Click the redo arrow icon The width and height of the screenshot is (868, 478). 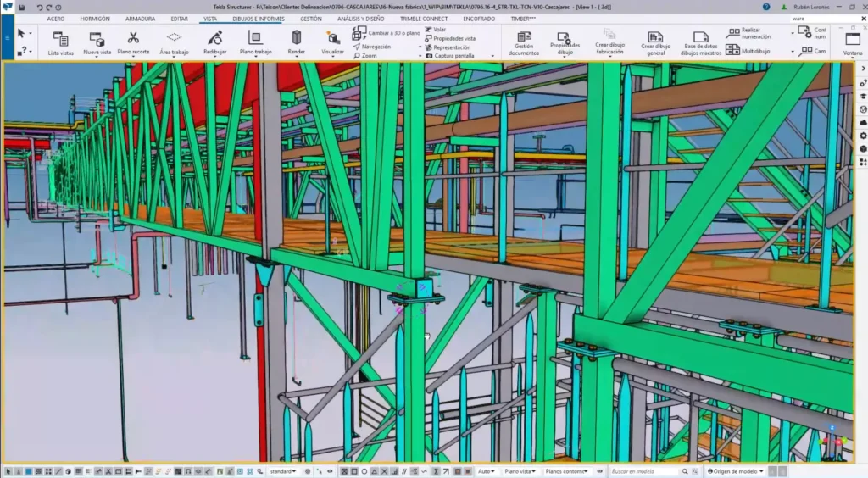[48, 8]
